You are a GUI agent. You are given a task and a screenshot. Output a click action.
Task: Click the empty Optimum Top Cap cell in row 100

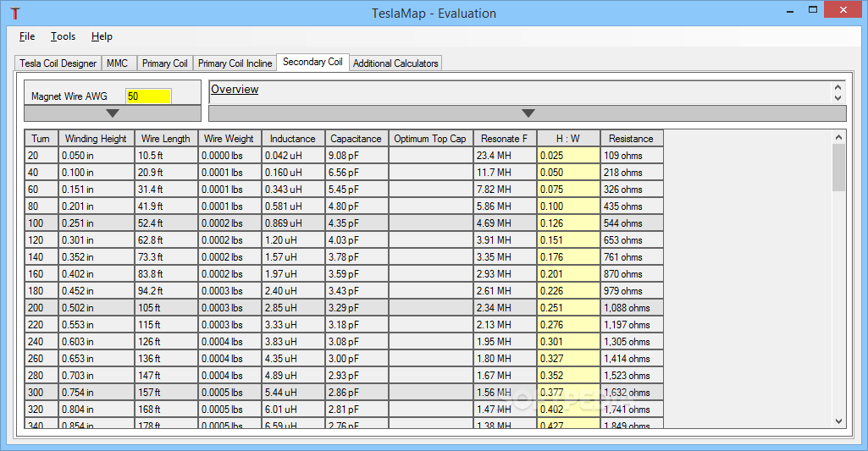(431, 223)
